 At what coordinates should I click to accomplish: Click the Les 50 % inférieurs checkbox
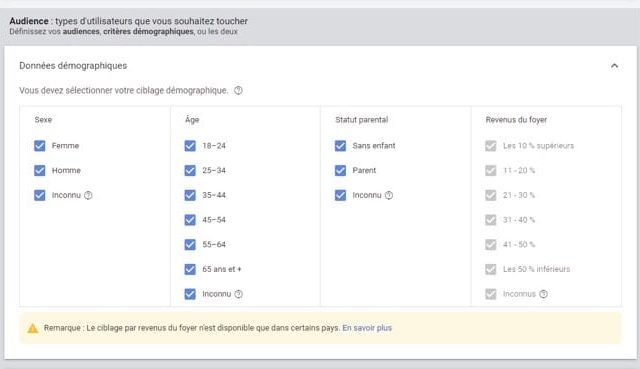(x=491, y=269)
